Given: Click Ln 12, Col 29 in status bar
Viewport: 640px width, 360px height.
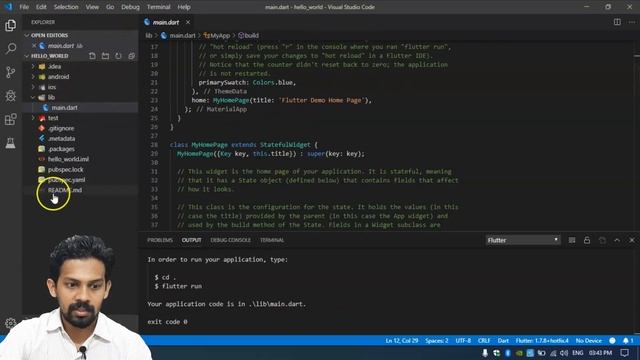Looking at the screenshot, I should point(402,340).
